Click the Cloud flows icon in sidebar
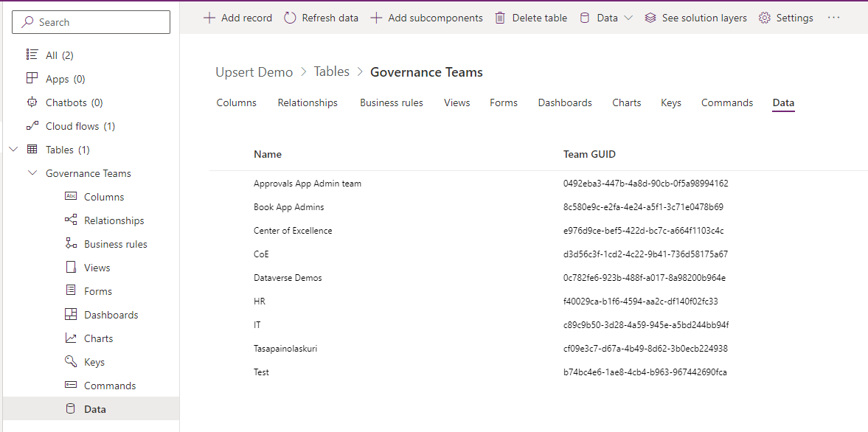Image resolution: width=868 pixels, height=432 pixels. 32,126
